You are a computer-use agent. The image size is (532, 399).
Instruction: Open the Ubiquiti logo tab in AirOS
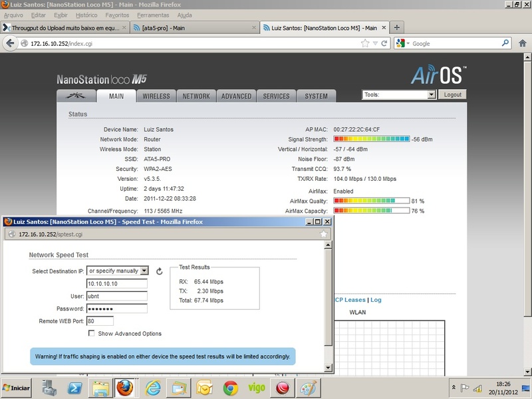[76, 96]
